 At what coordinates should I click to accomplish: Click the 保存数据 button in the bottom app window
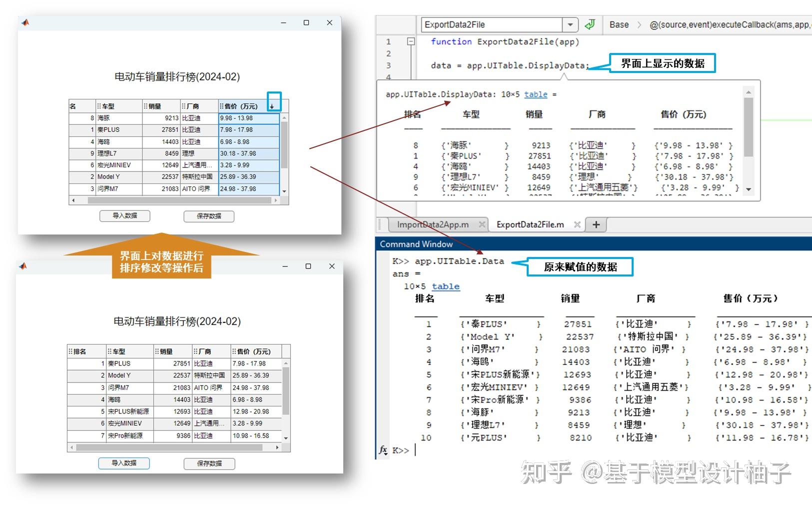[209, 463]
